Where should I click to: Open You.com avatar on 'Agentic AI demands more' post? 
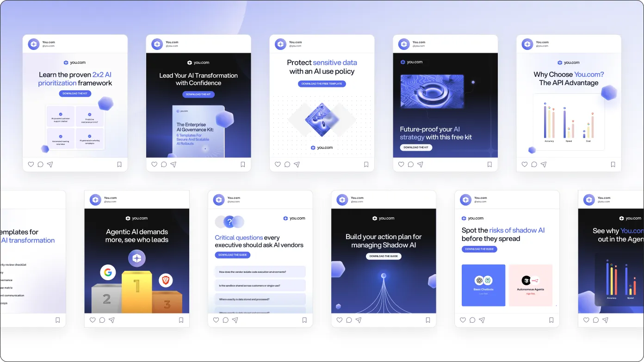coord(95,200)
